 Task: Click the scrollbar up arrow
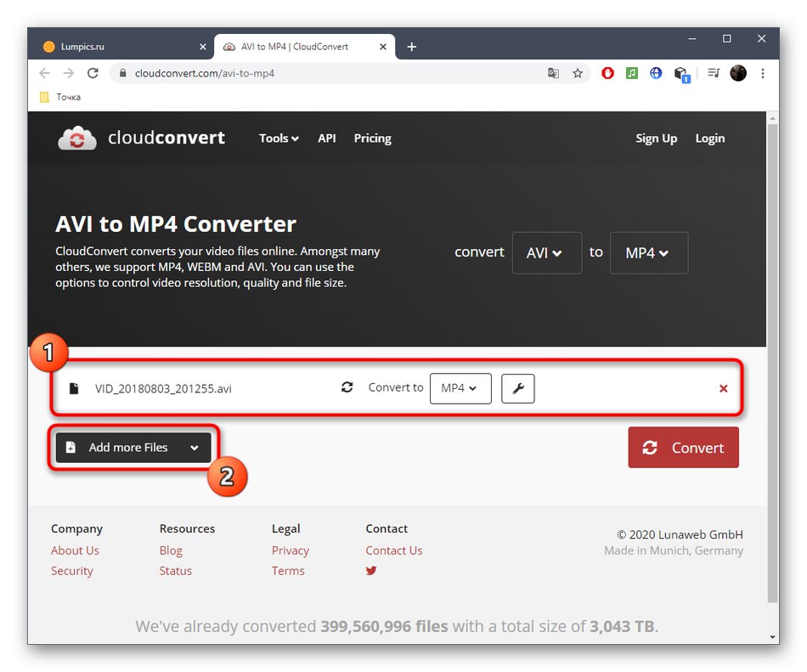[772, 118]
